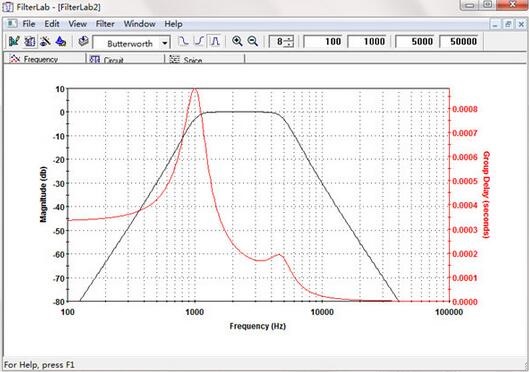Open the Butterworth approximation dropdown

[164, 43]
